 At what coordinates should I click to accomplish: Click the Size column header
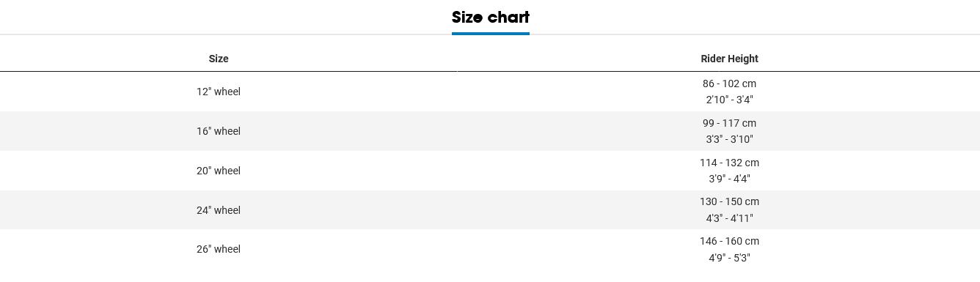[219, 59]
